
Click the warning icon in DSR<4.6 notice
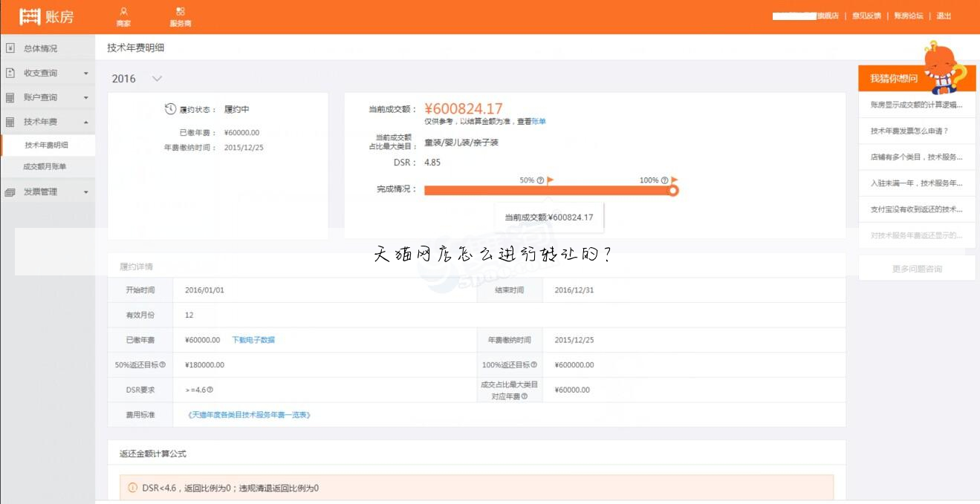[133, 488]
